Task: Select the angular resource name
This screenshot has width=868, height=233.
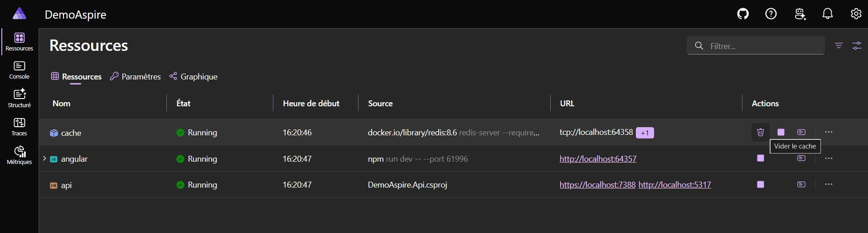Action: [x=74, y=159]
